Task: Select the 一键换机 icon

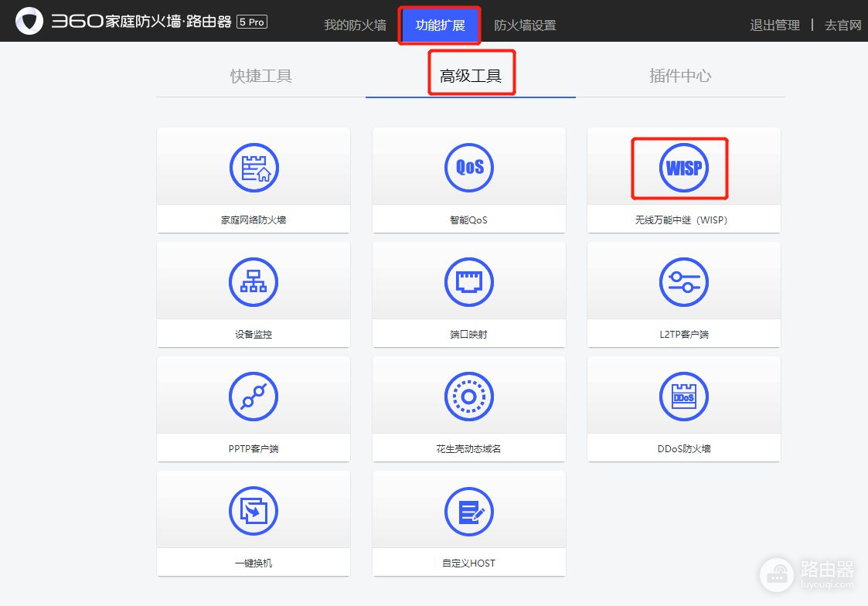Action: pos(254,511)
